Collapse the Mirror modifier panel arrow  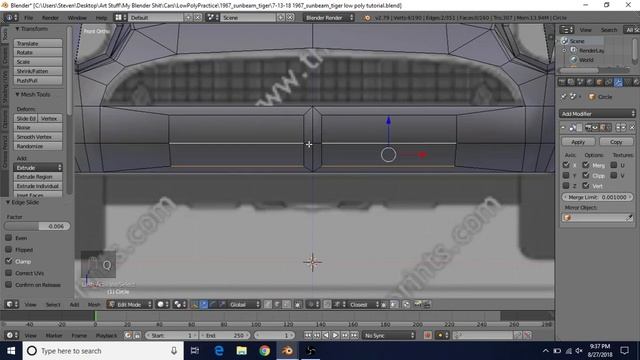click(x=563, y=128)
